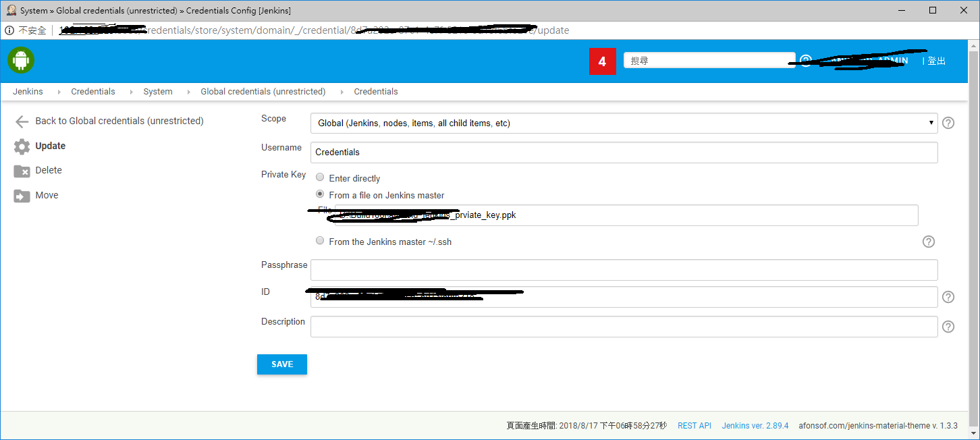This screenshot has width=980, height=440.
Task: Click the Private Key label
Action: (283, 174)
